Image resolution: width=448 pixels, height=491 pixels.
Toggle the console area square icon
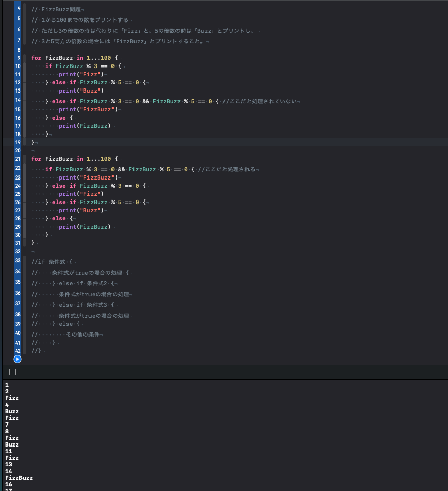click(12, 372)
